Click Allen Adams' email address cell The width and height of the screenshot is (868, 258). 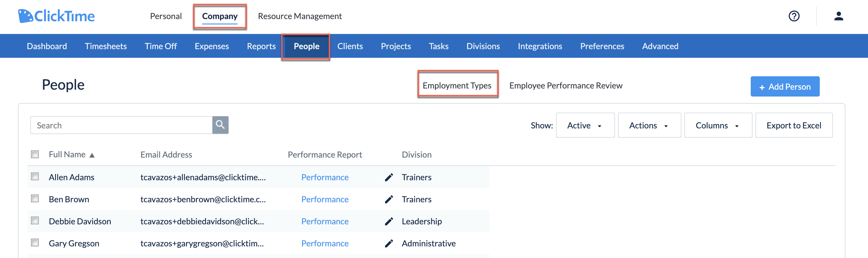click(203, 177)
